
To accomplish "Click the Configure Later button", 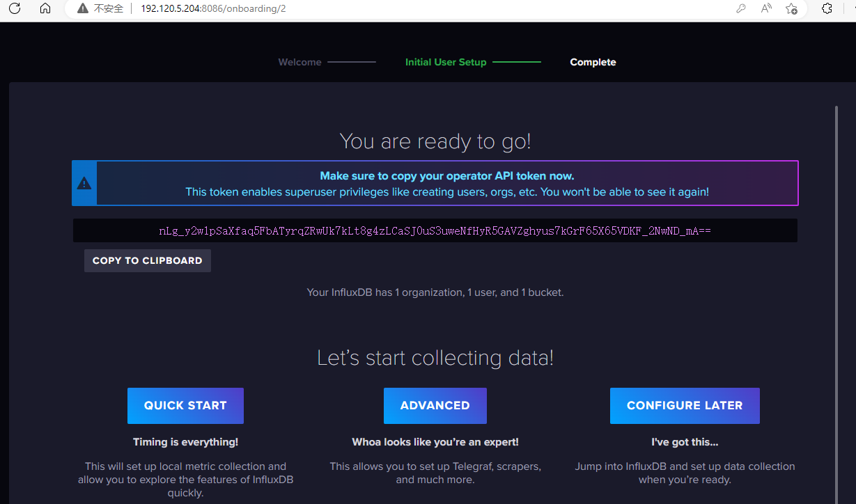I will pyautogui.click(x=685, y=406).
